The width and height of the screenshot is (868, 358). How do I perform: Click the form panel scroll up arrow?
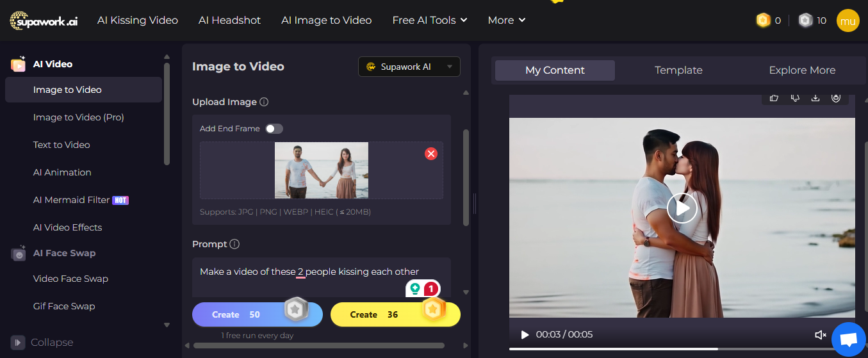pyautogui.click(x=466, y=93)
